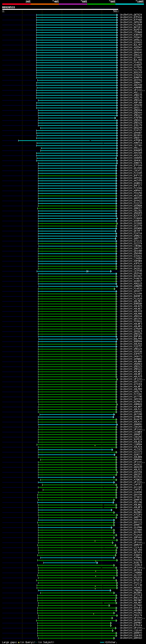Open hit UniRef100_Q42611
146x644 pixels.
131,268
